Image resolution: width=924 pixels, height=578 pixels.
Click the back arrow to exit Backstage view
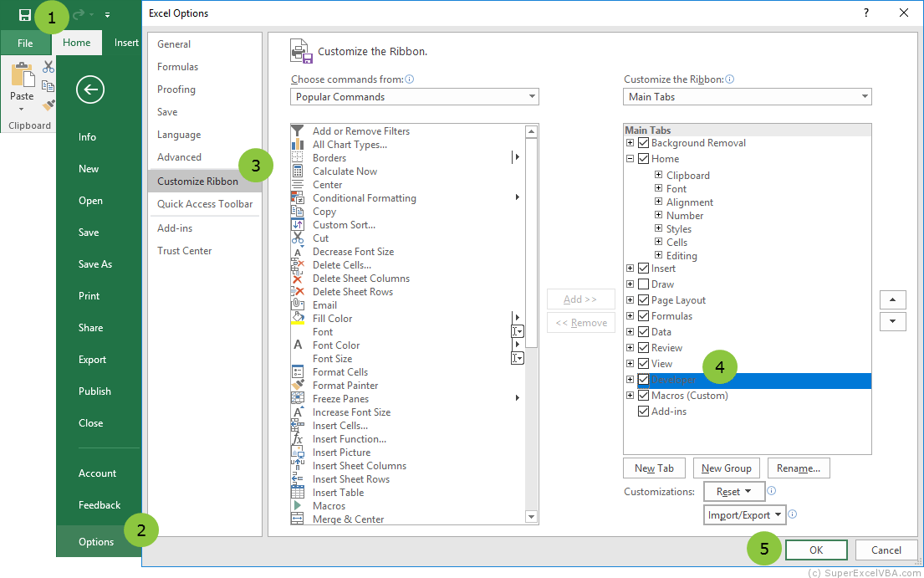pyautogui.click(x=89, y=90)
